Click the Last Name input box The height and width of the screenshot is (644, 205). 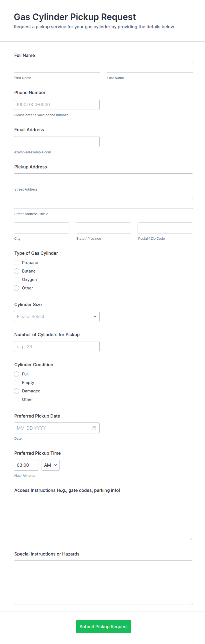pyautogui.click(x=150, y=67)
